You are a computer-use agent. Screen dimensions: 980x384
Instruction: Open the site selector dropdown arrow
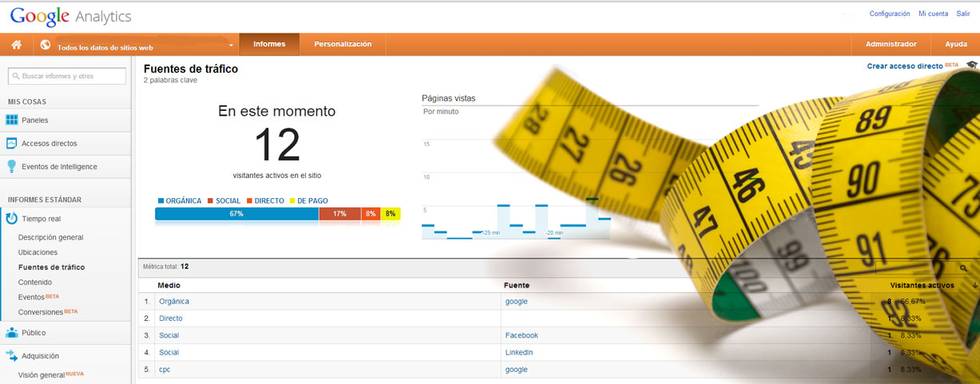(x=231, y=46)
